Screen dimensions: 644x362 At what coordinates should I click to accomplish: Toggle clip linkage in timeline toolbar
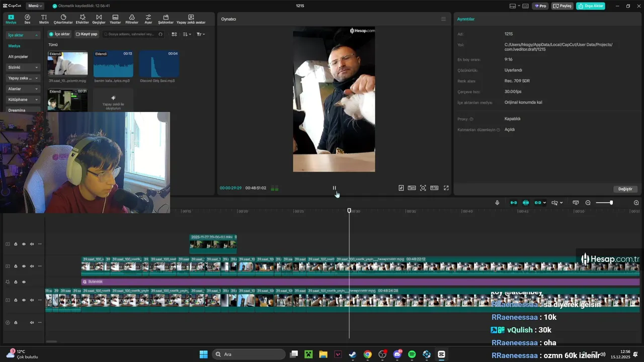537,203
